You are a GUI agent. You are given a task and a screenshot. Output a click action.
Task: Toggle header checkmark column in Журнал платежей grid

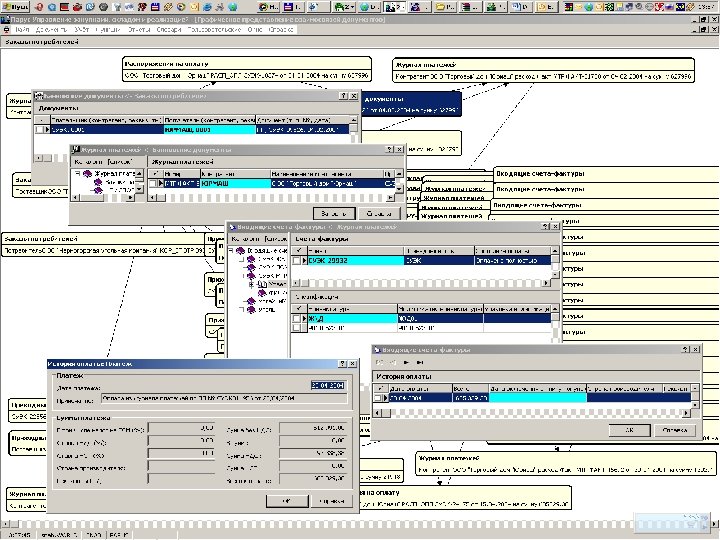point(156,174)
